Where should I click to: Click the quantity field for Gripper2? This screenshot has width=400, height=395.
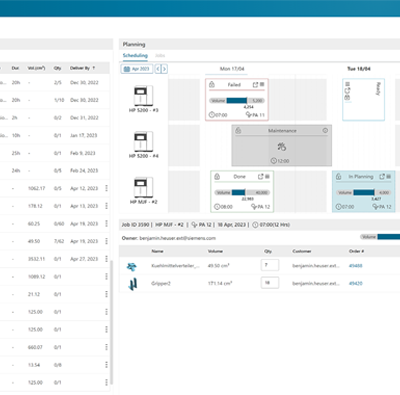point(270,283)
